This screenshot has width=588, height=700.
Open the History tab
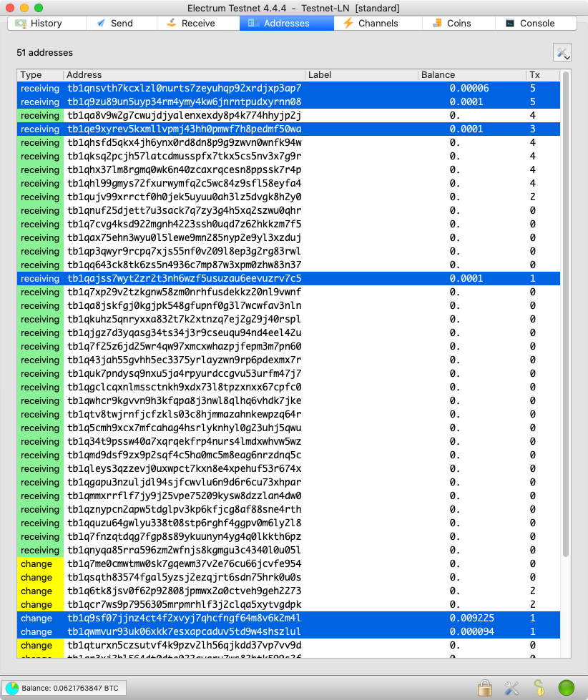[46, 23]
